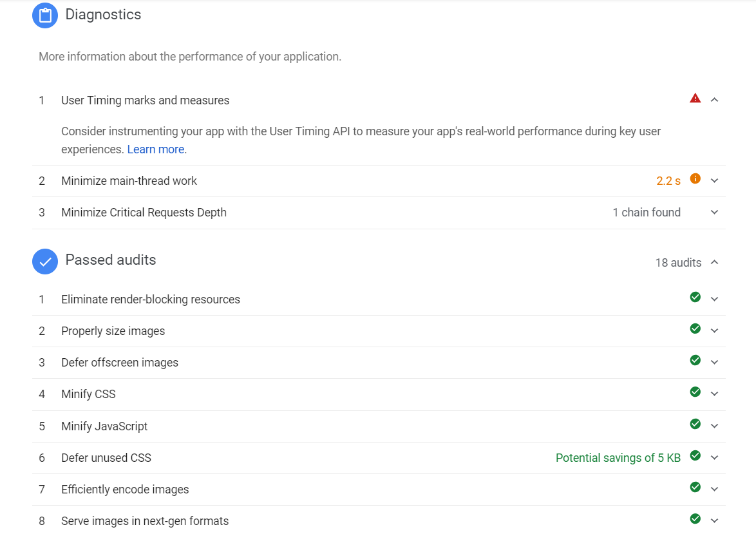Click green check beside Efficiently encode images
Viewport: 756px width, 534px height.
coord(695,487)
